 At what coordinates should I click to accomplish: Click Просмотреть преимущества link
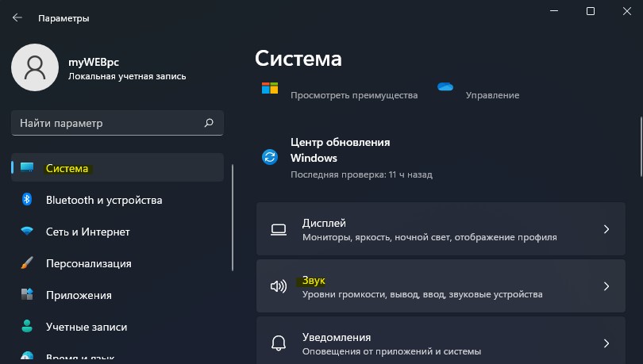tap(354, 95)
